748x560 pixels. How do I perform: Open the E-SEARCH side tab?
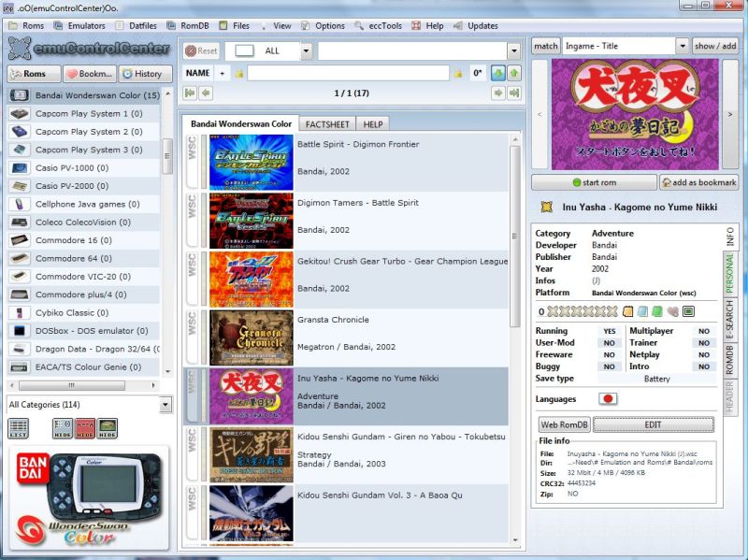[730, 320]
